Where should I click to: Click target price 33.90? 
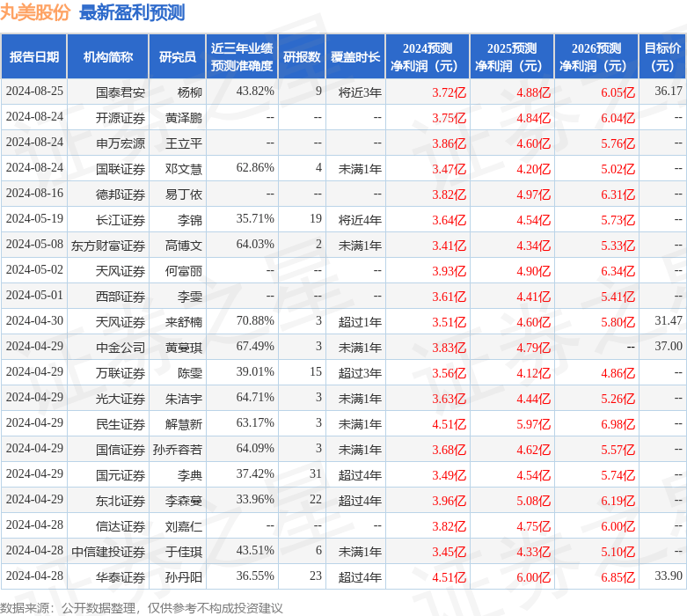tap(669, 576)
